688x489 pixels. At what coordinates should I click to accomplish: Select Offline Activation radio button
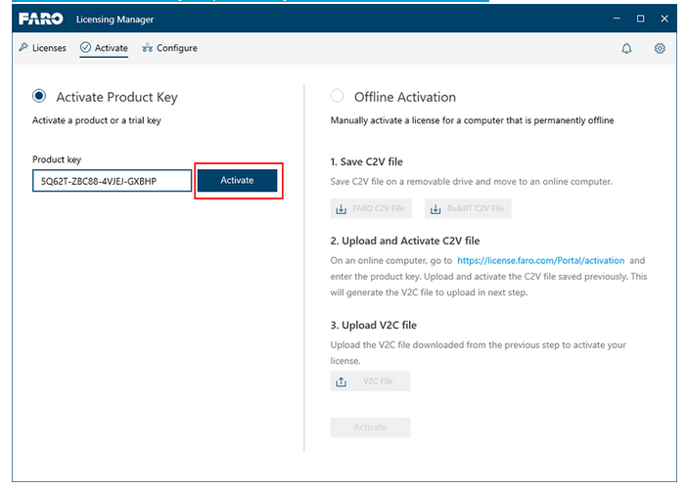pyautogui.click(x=337, y=96)
